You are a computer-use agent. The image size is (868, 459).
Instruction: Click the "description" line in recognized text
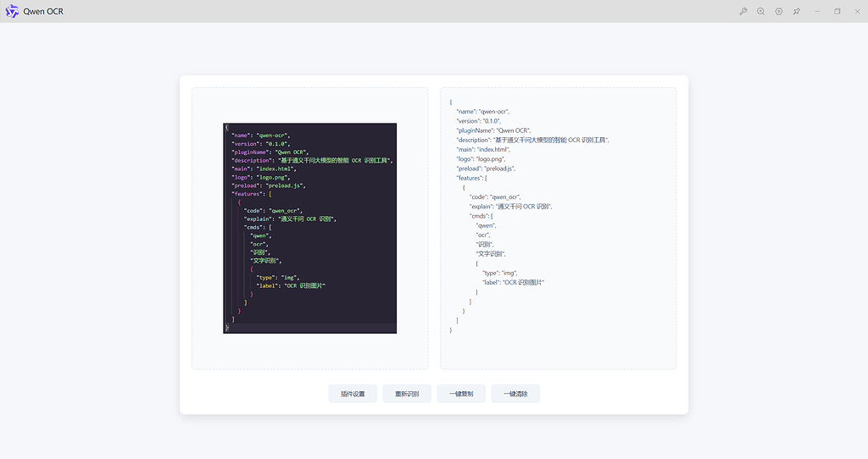[x=532, y=140]
